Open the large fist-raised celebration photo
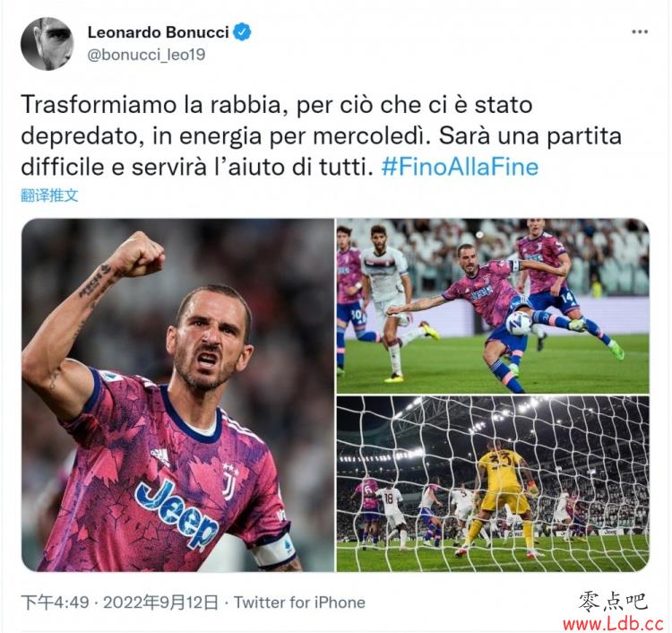This screenshot has width=672, height=633. pos(177,395)
